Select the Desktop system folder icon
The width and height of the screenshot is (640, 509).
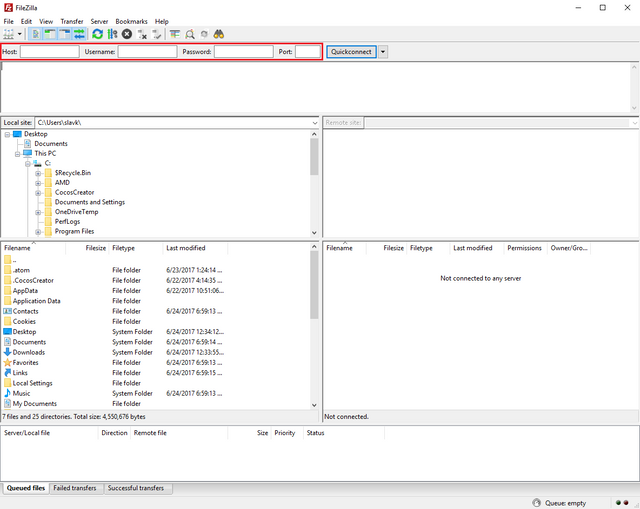pos(7,331)
